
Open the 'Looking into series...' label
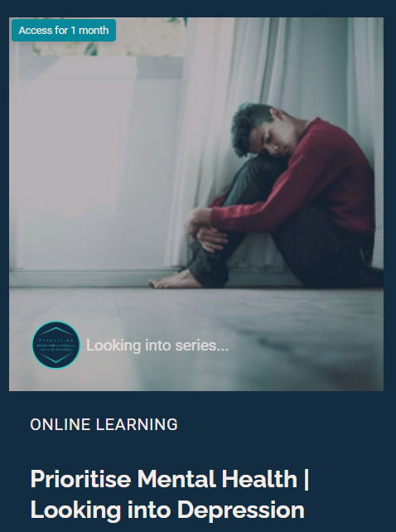tap(157, 346)
